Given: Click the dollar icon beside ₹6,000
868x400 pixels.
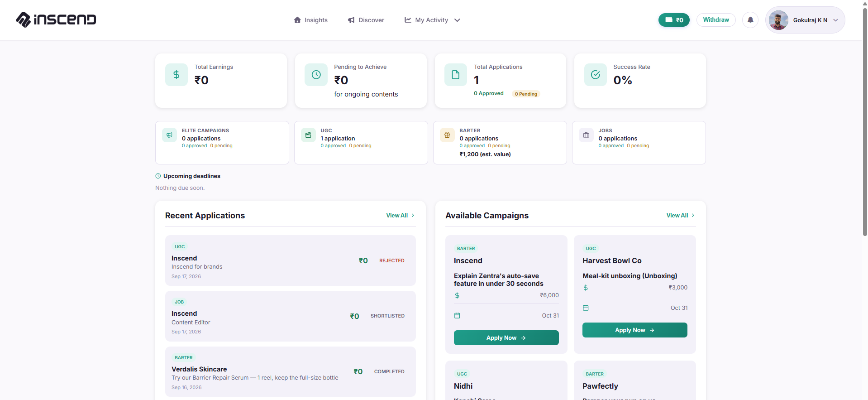Looking at the screenshot, I should 457,295.
